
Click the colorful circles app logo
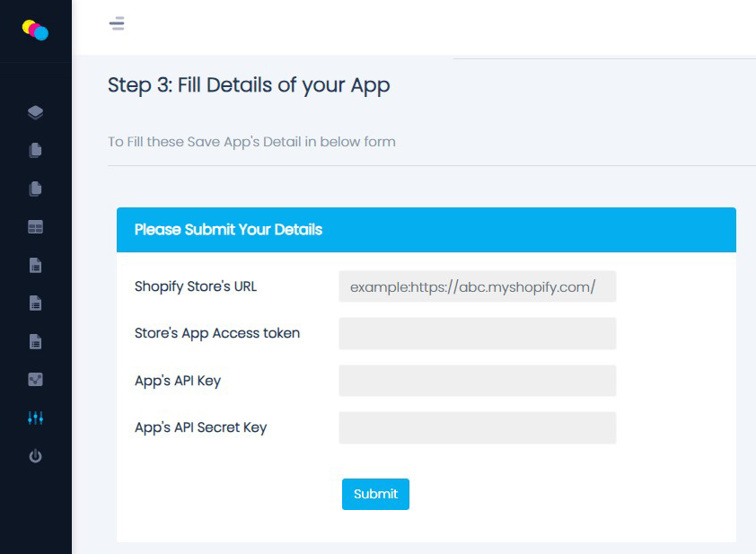[35, 30]
